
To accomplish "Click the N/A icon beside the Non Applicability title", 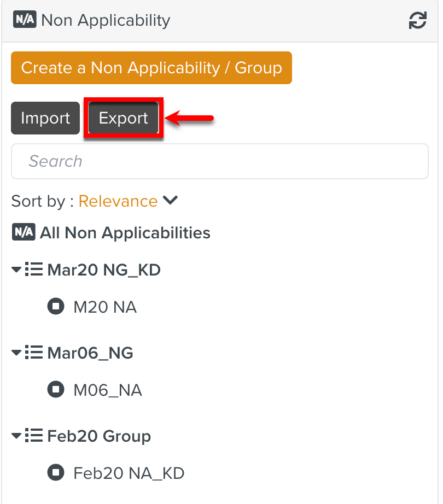I will click(x=25, y=19).
